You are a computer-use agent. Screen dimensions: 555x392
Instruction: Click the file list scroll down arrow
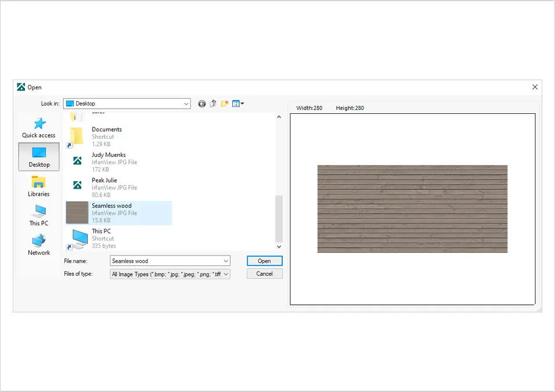[x=279, y=247]
